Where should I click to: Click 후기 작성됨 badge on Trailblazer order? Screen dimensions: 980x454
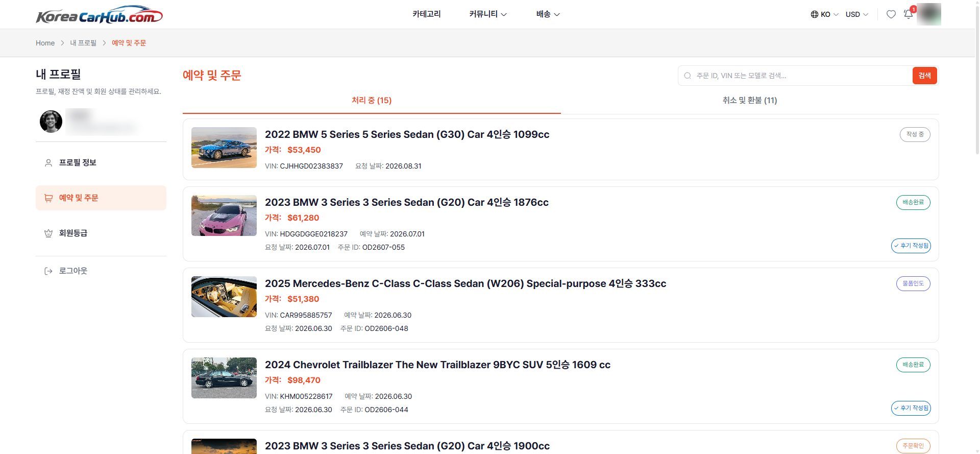(911, 408)
